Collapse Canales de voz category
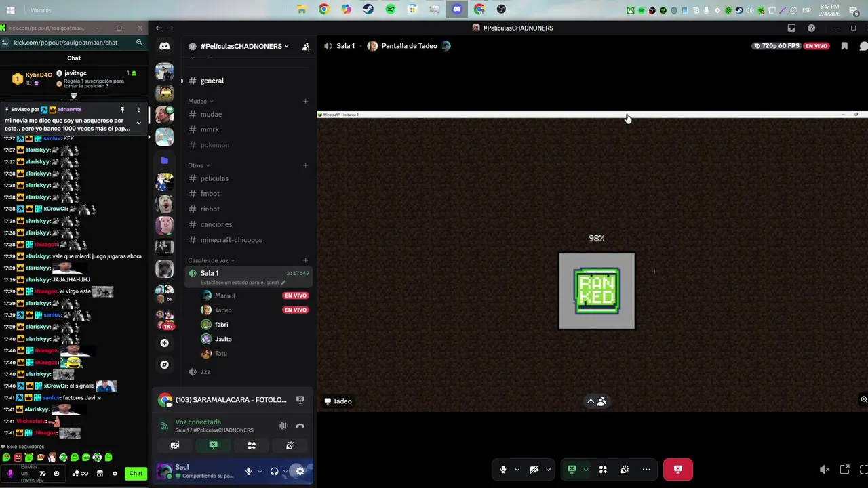 [211, 260]
